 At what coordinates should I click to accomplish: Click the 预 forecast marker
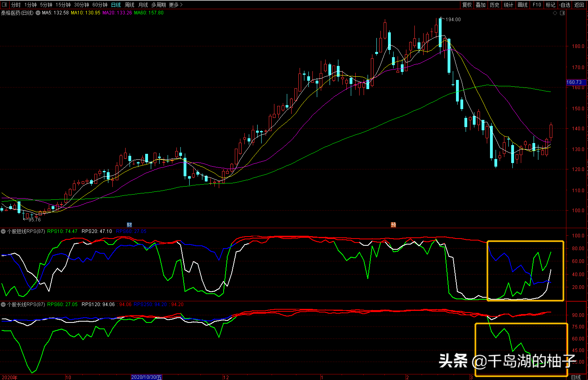click(393, 225)
